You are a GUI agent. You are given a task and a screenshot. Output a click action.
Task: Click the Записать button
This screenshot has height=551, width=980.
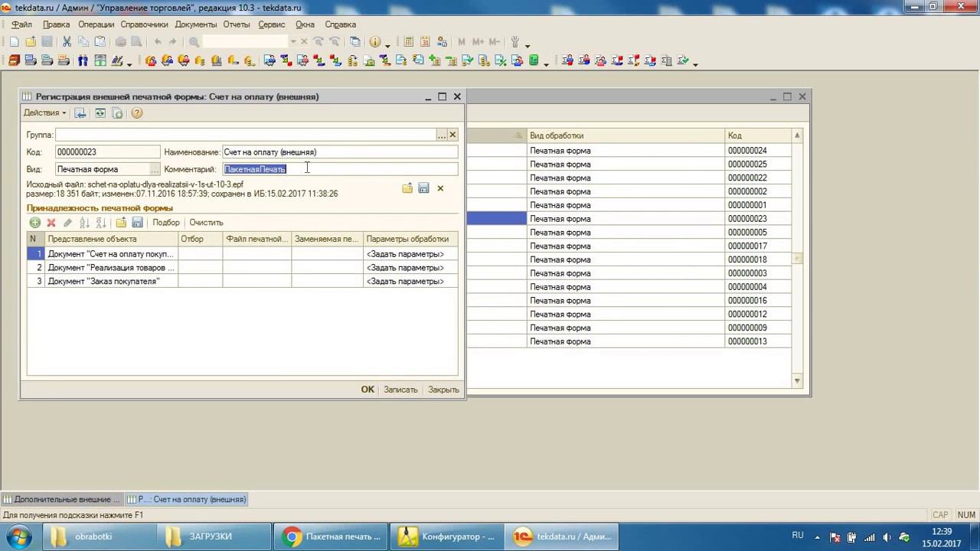[400, 390]
